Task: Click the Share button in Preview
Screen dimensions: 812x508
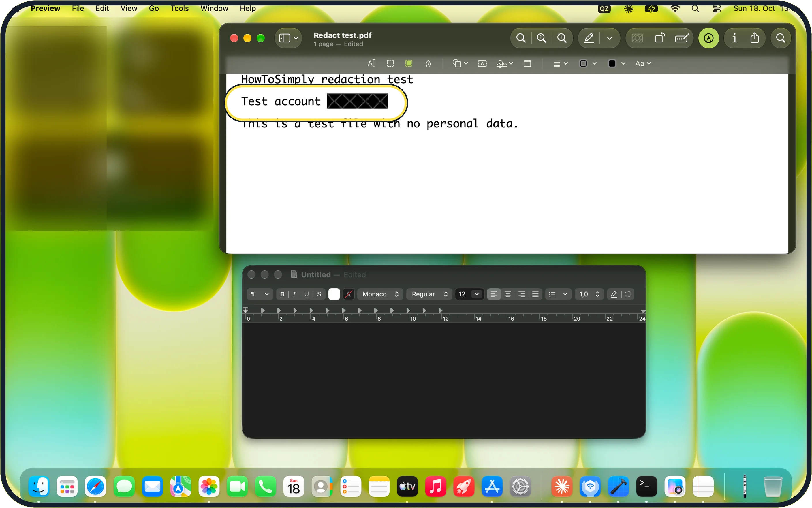Action: point(755,38)
